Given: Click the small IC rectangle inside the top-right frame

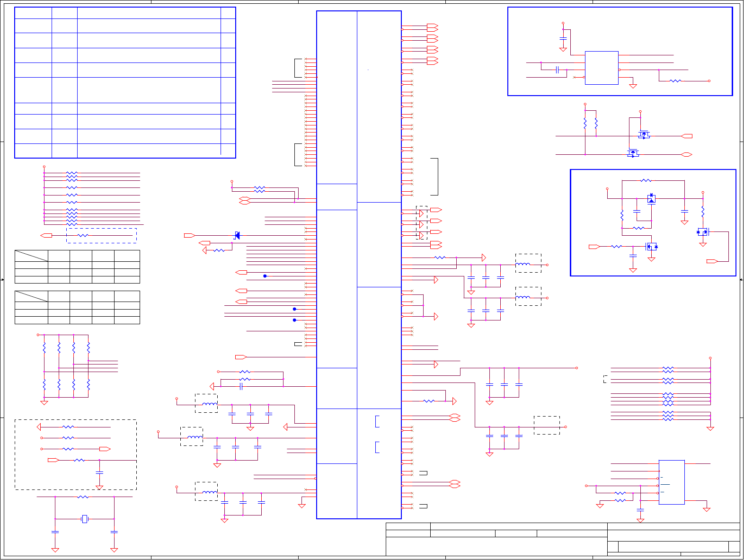Looking at the screenshot, I should click(x=602, y=68).
